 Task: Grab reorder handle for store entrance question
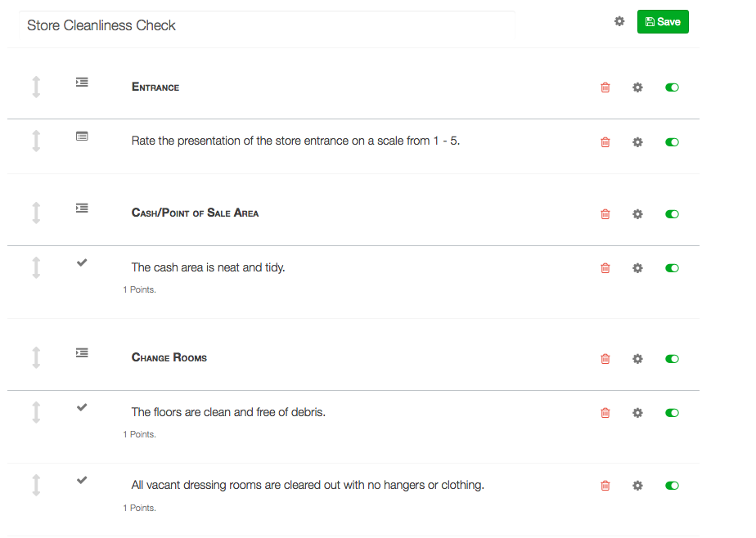[36, 141]
